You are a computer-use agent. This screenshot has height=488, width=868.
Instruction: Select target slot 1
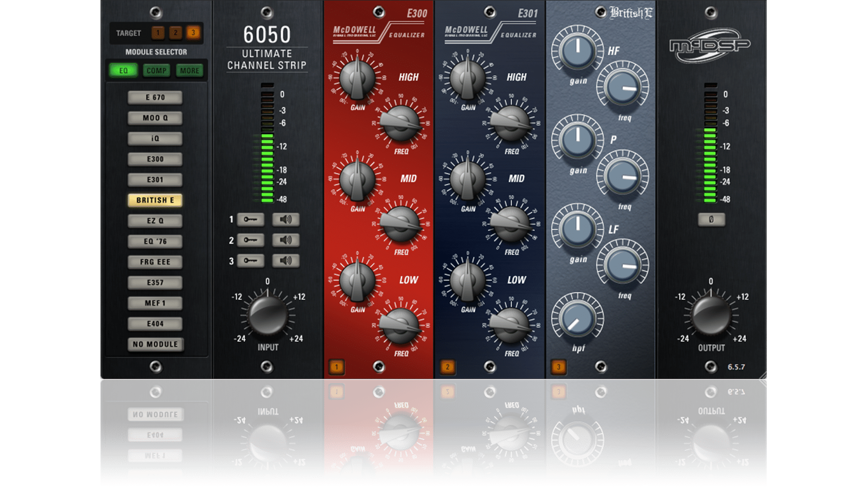point(158,33)
